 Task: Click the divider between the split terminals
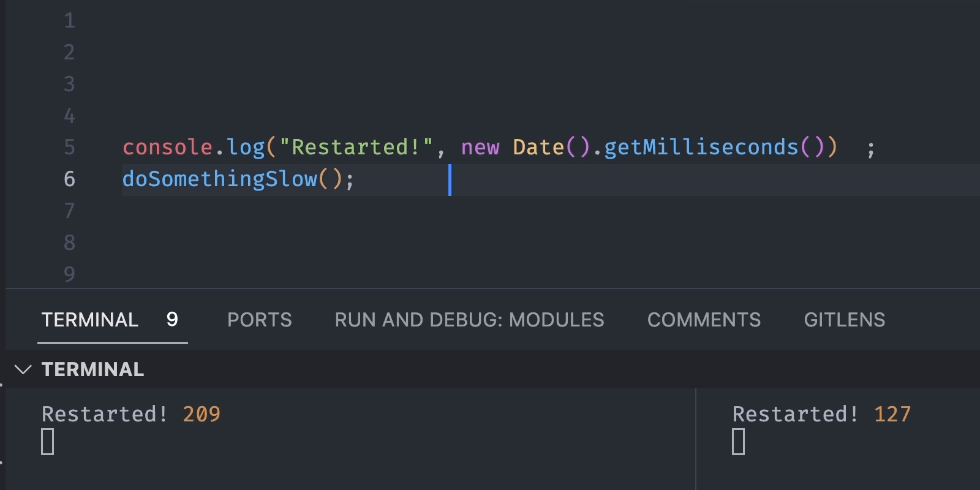(696, 439)
